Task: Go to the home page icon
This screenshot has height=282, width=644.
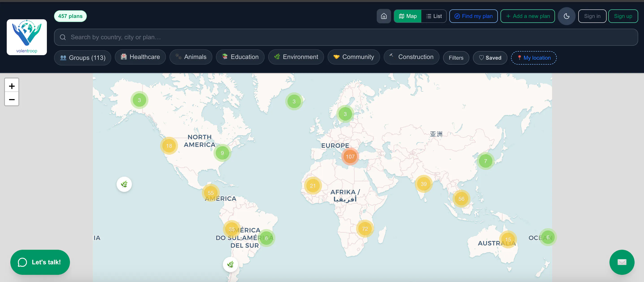Action: click(384, 16)
